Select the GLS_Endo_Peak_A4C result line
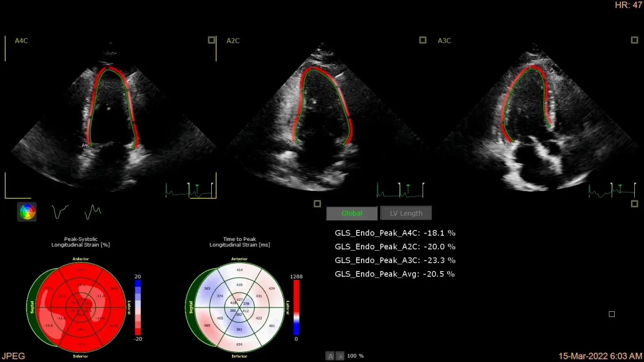Image resolution: width=644 pixels, height=362 pixels. [395, 233]
